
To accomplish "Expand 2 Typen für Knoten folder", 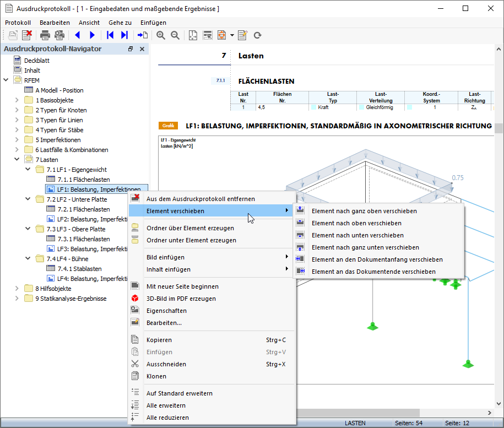I will point(17,110).
